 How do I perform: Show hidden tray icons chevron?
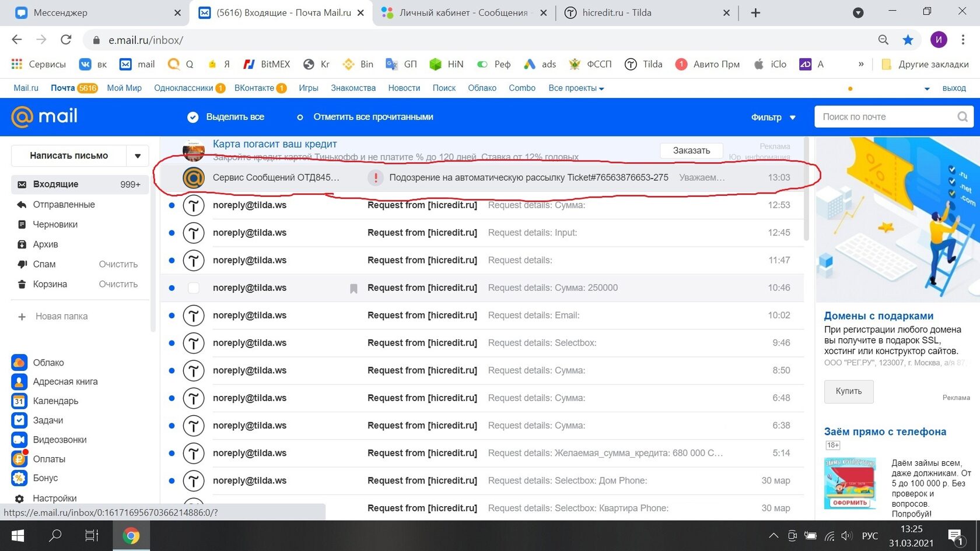tap(773, 536)
